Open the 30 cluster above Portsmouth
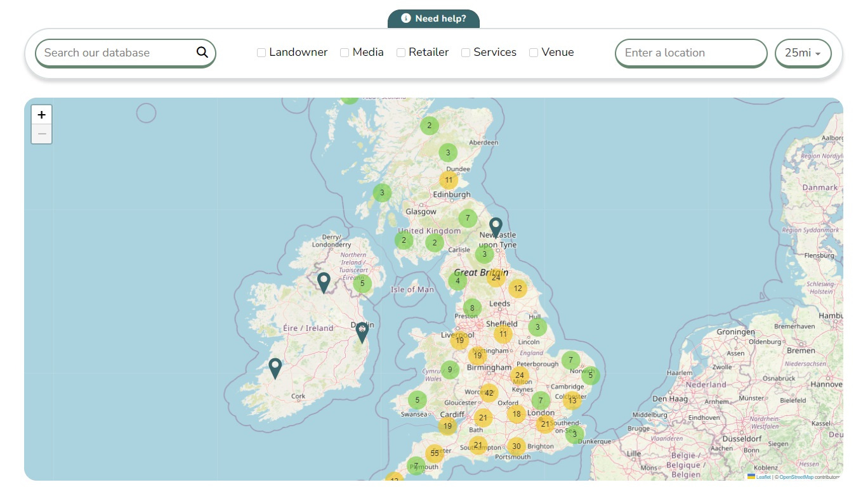Image resolution: width=868 pixels, height=494 pixels. 516,446
